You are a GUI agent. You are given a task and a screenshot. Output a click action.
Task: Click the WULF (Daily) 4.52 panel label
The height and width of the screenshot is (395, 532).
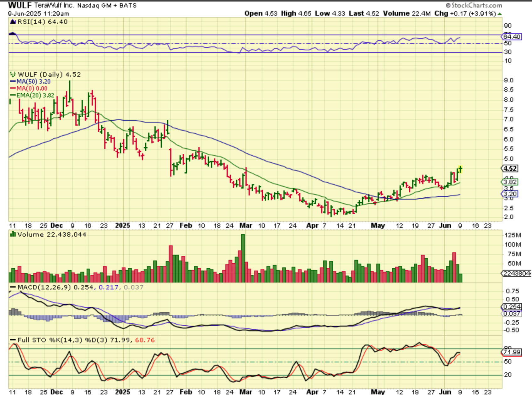[x=49, y=74]
